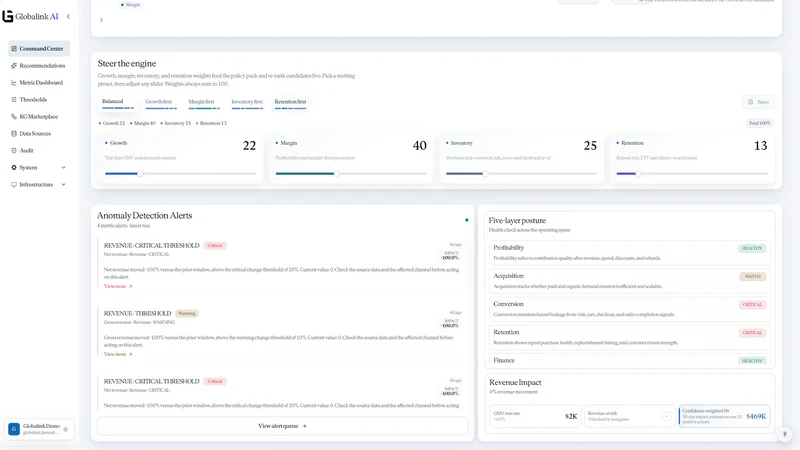Viewport: 800px width, 450px height.
Task: Expand the System submenu chevron
Action: click(63, 167)
